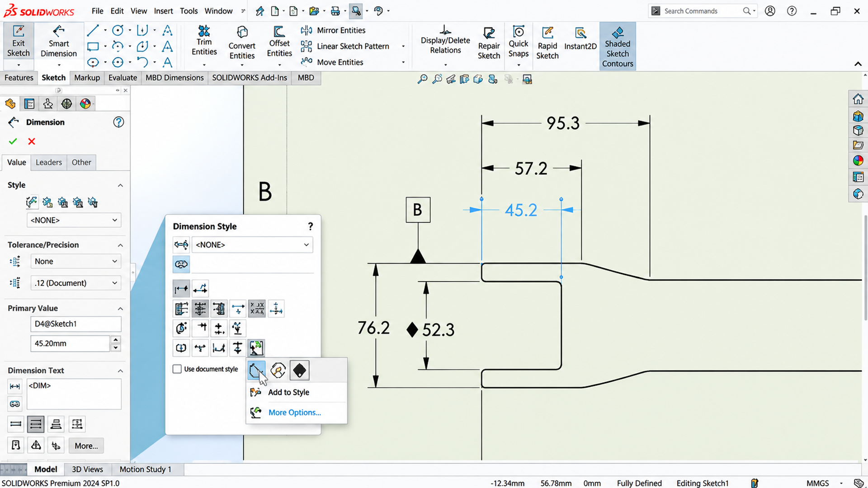Select the 57.2 dimension in the sketch
The image size is (868, 488).
coord(531,169)
